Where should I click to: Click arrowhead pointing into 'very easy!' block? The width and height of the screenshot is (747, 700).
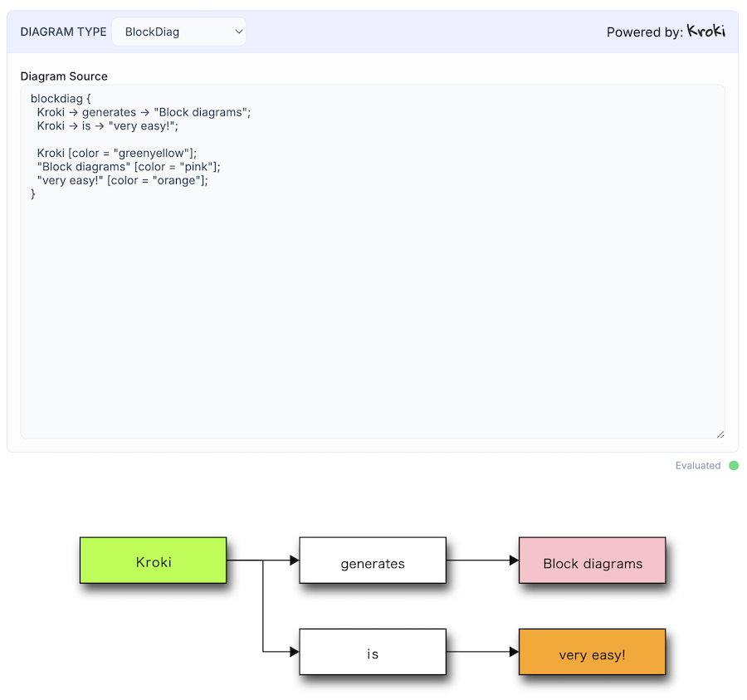515,652
